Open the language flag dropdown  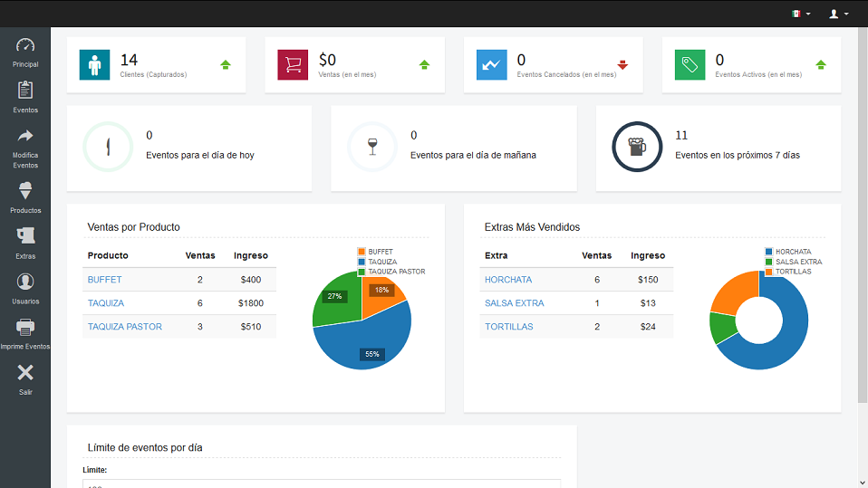coord(801,14)
